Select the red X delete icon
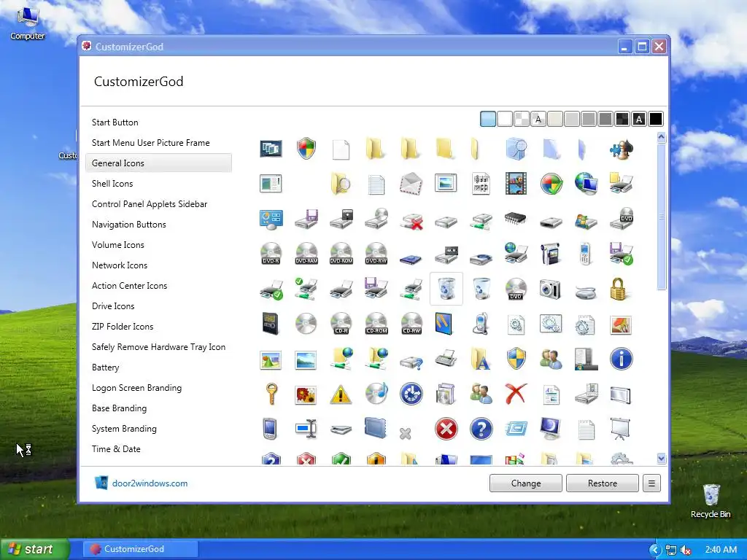 click(516, 393)
